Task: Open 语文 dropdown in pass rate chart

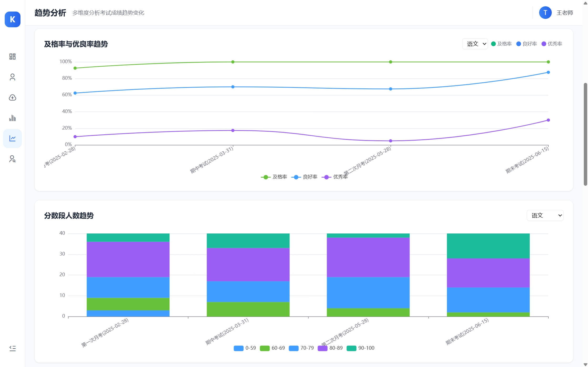Action: [475, 44]
